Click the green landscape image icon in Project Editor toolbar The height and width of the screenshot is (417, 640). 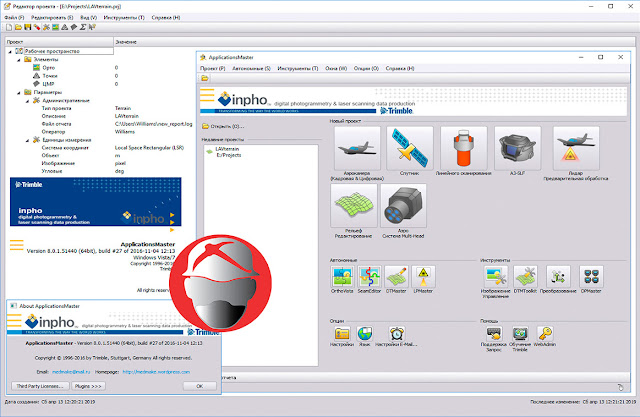coord(55,27)
